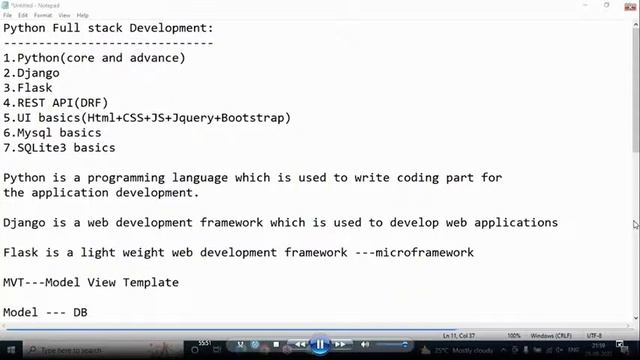The height and width of the screenshot is (360, 640).
Task: Click the Cortana circle icon on taskbar
Action: (x=195, y=350)
